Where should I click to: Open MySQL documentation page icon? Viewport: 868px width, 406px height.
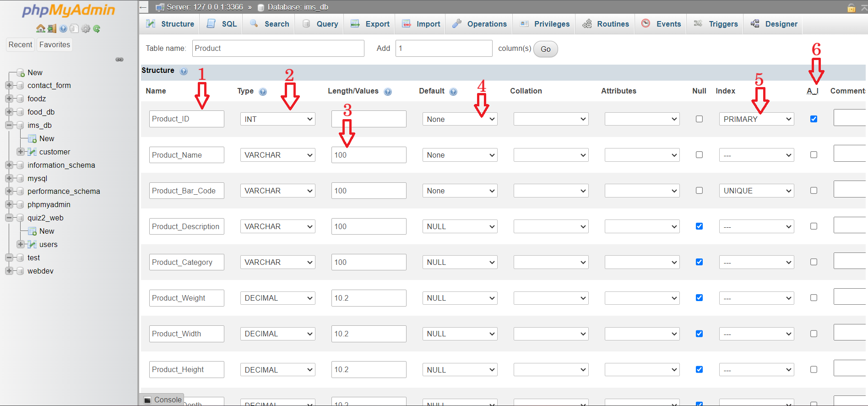[x=74, y=28]
